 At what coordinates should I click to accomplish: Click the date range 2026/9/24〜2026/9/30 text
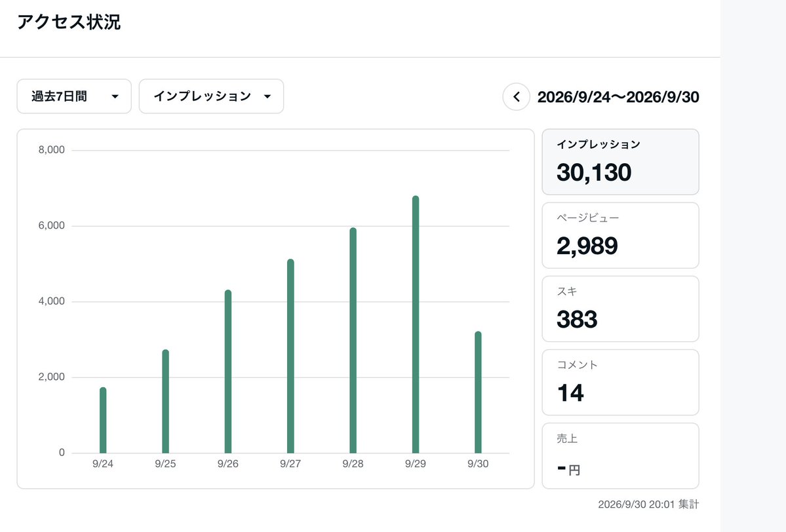click(618, 97)
